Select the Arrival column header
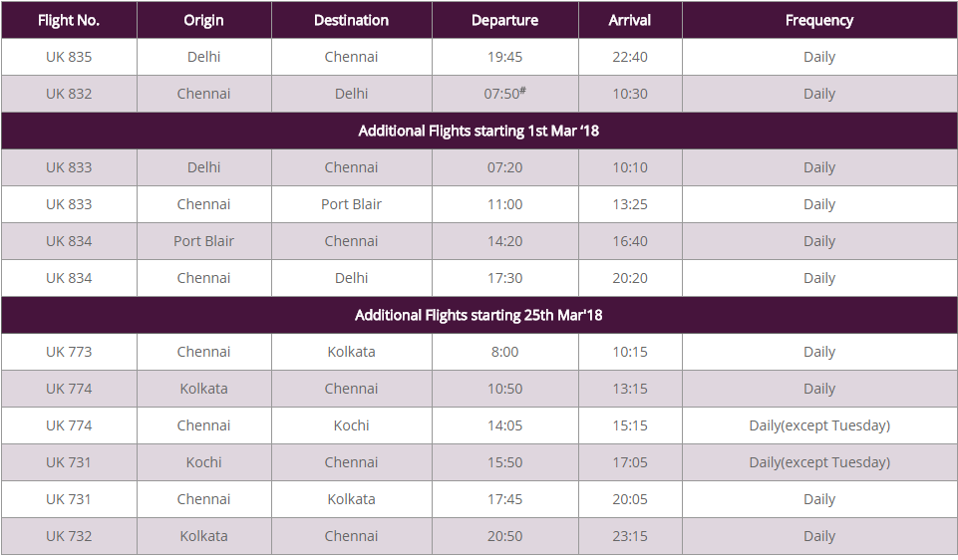Image resolution: width=958 pixels, height=560 pixels. click(630, 20)
